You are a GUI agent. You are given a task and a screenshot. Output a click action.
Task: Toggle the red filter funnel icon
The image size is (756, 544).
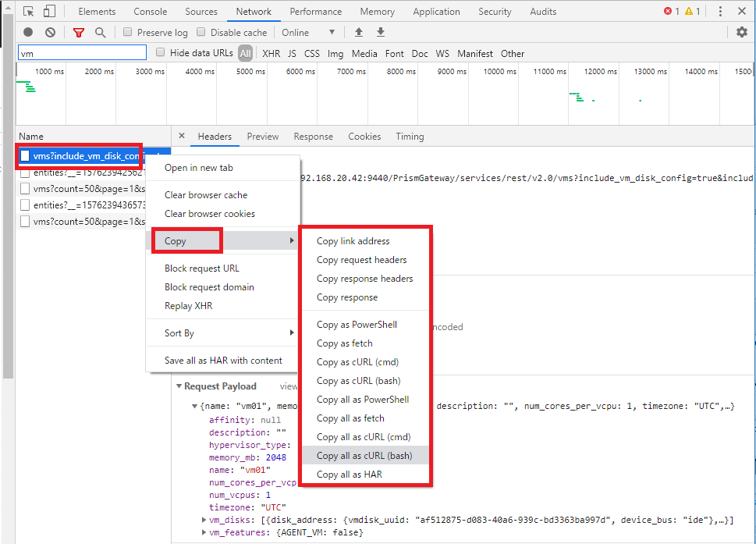pos(79,32)
